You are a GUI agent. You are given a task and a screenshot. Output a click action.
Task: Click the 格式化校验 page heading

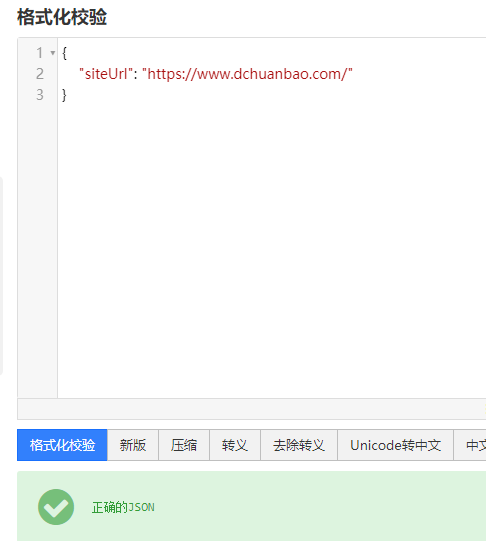click(x=62, y=17)
